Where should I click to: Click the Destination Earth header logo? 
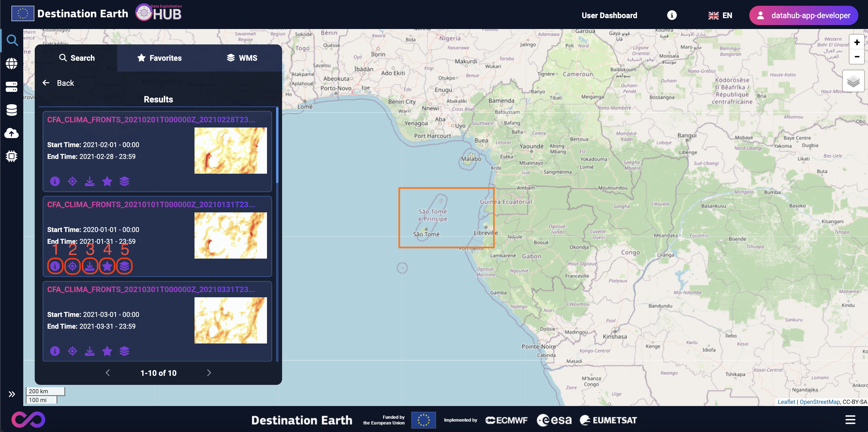(x=70, y=14)
